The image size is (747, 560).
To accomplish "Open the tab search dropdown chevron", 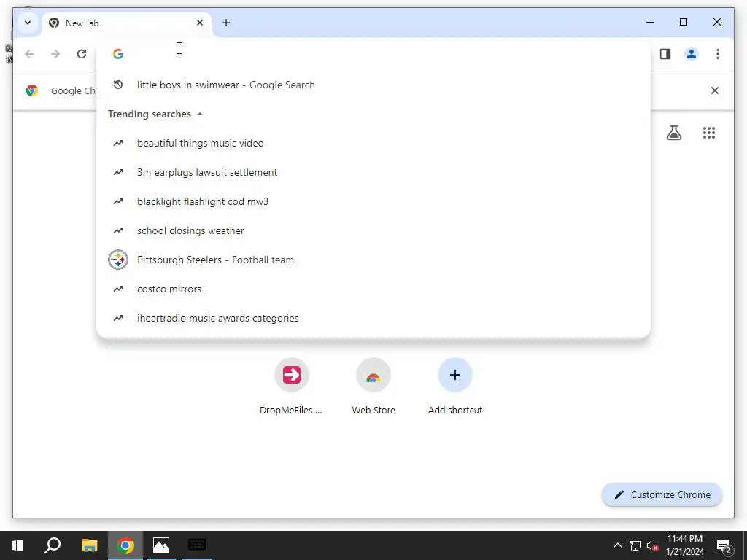I will click(x=28, y=23).
